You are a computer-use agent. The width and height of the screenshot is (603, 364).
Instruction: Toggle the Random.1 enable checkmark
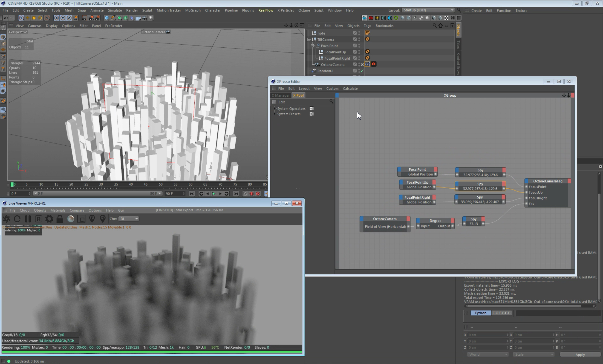pos(362,71)
